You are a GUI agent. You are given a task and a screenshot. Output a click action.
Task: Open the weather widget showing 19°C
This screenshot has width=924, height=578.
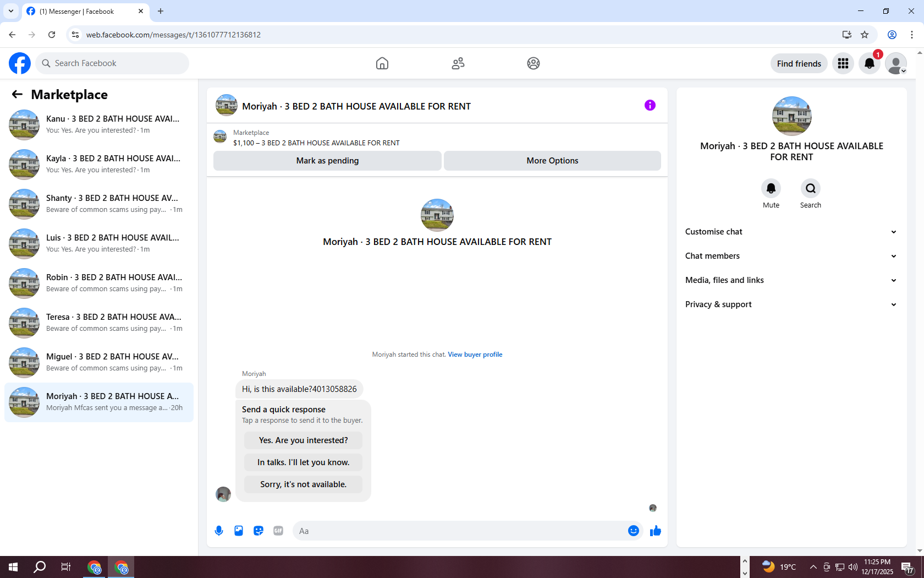[779, 567]
